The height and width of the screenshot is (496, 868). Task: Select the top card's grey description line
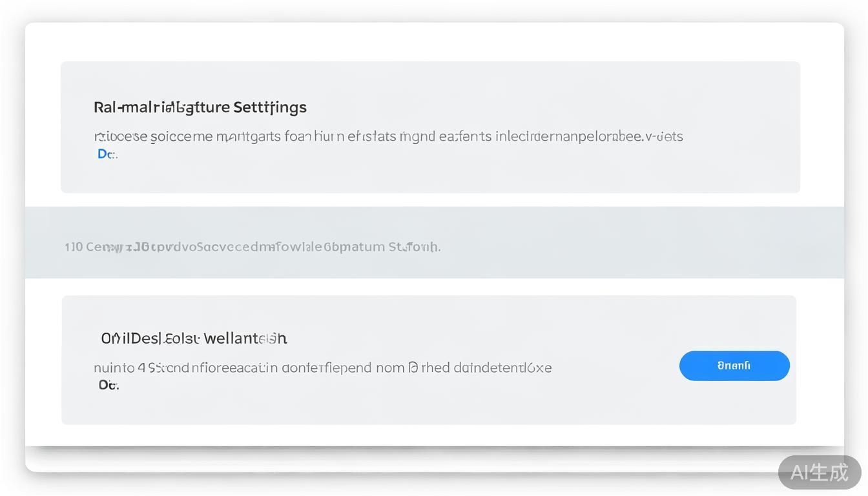tap(388, 136)
